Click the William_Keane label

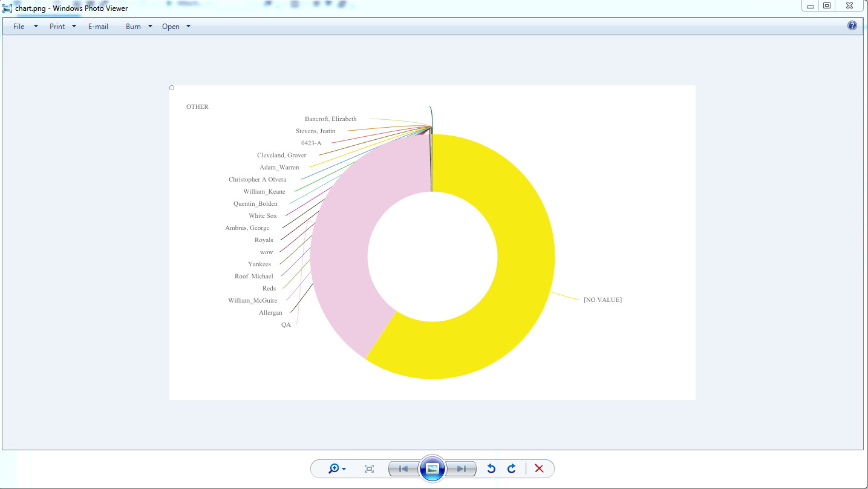tap(264, 191)
